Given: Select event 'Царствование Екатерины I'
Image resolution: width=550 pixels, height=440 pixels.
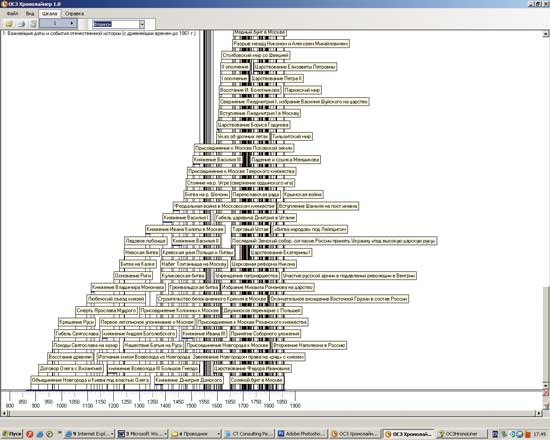Looking at the screenshot, I should coord(281,252).
